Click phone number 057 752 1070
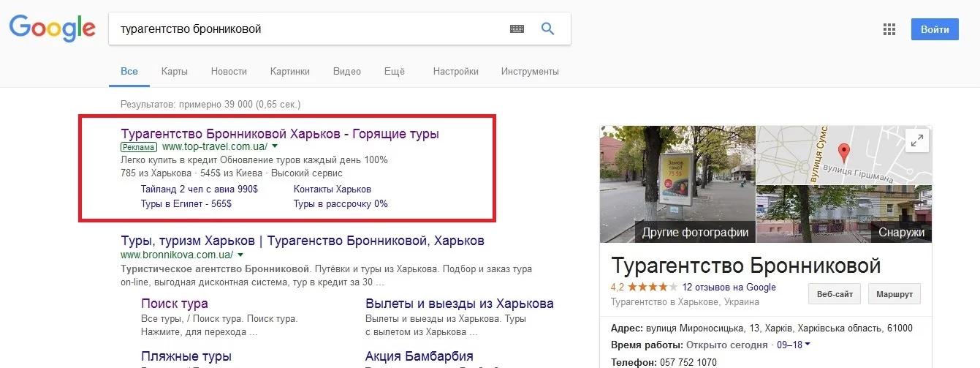The height and width of the screenshot is (368, 980). pos(689,362)
